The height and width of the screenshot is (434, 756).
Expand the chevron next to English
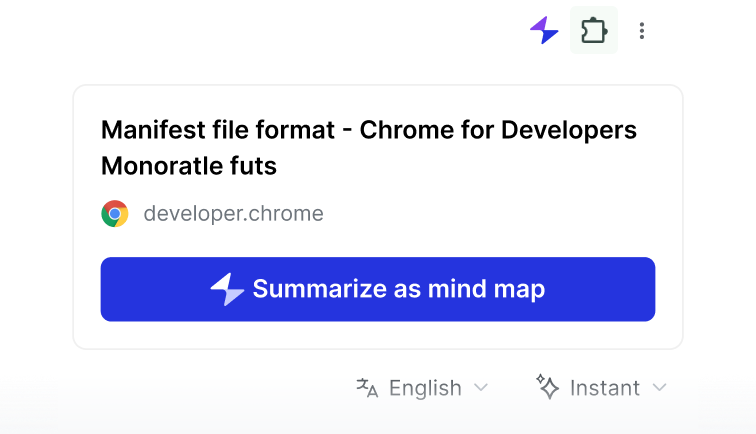click(481, 387)
